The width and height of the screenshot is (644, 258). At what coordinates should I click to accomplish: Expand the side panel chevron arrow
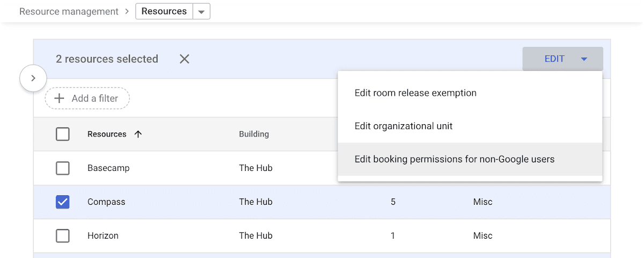pos(33,78)
